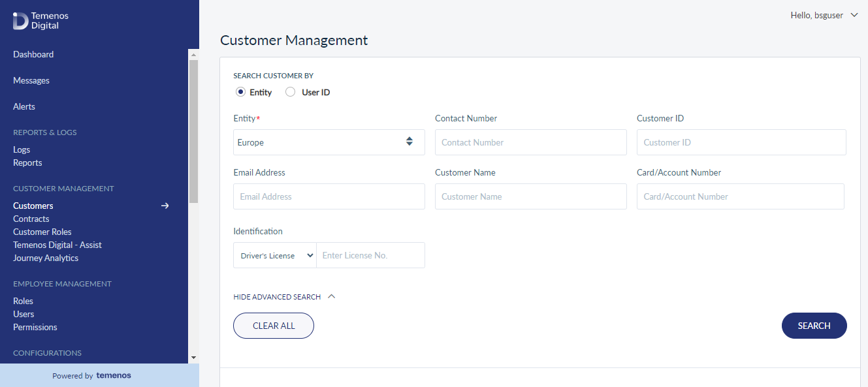The image size is (868, 387).
Task: Click the SEARCH button
Action: pyautogui.click(x=814, y=326)
